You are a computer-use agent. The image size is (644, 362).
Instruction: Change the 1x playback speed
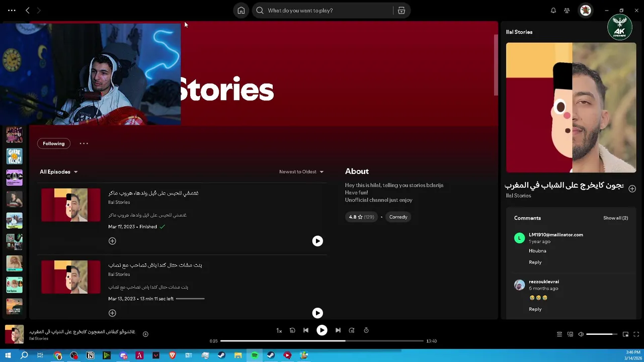coord(279,330)
